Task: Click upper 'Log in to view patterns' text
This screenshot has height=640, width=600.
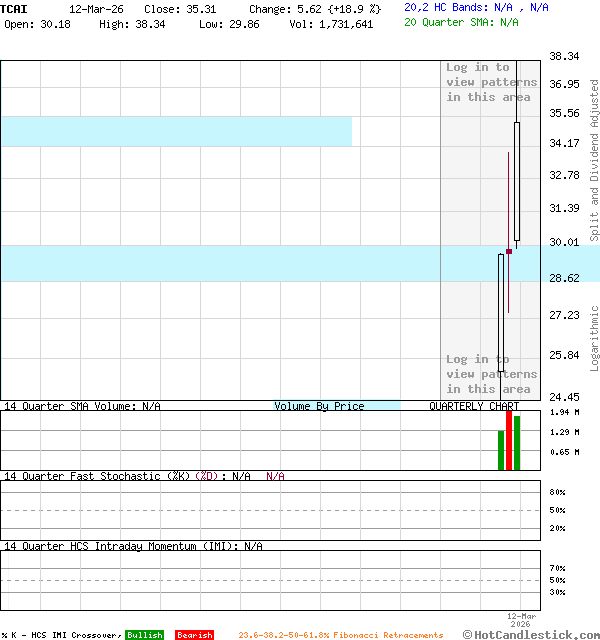Action: point(491,82)
